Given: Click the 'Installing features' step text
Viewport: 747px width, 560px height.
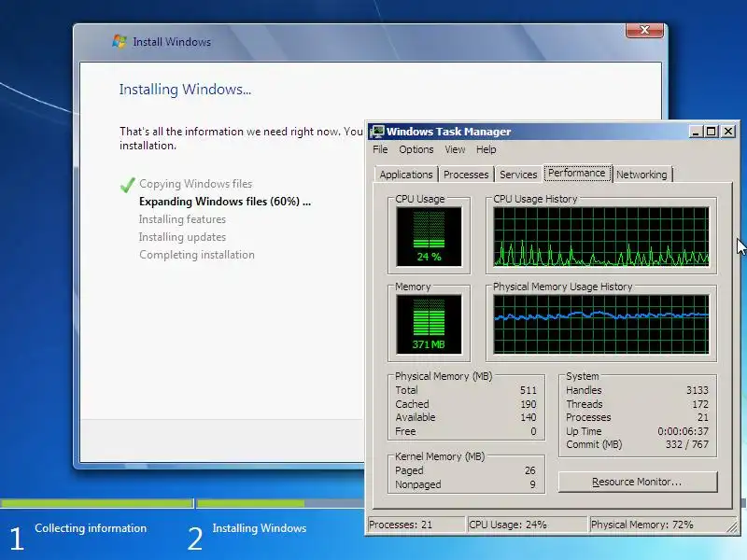Looking at the screenshot, I should [182, 219].
